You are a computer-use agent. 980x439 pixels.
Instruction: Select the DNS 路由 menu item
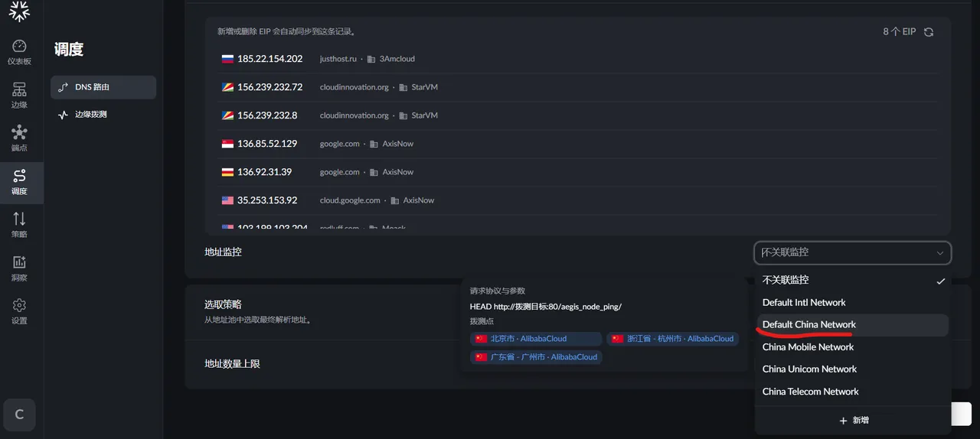(x=103, y=87)
